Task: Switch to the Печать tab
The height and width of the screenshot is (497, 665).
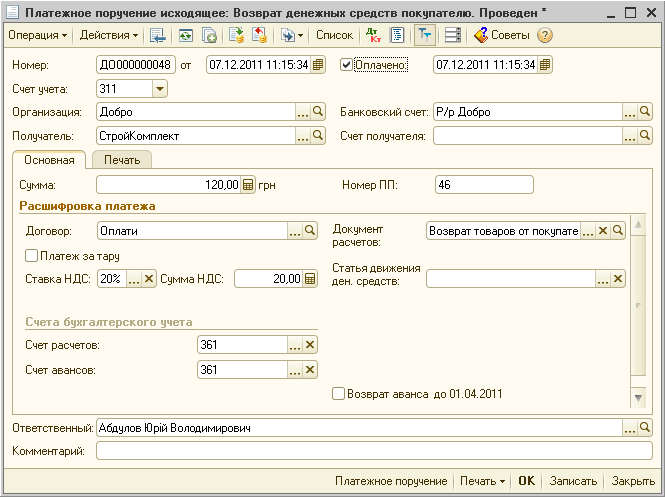Action: (122, 160)
